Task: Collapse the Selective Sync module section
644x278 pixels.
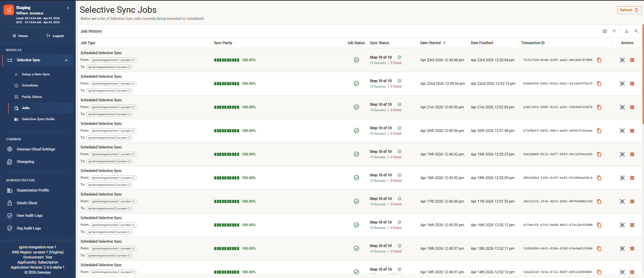Action: pyautogui.click(x=38, y=60)
